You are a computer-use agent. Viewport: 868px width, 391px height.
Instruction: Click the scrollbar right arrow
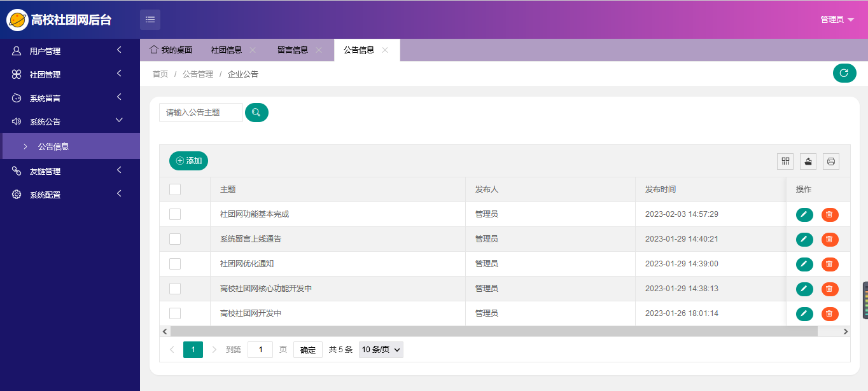click(846, 331)
